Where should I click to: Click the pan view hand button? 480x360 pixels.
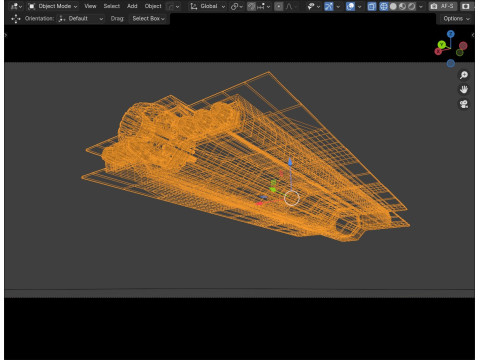click(x=464, y=90)
